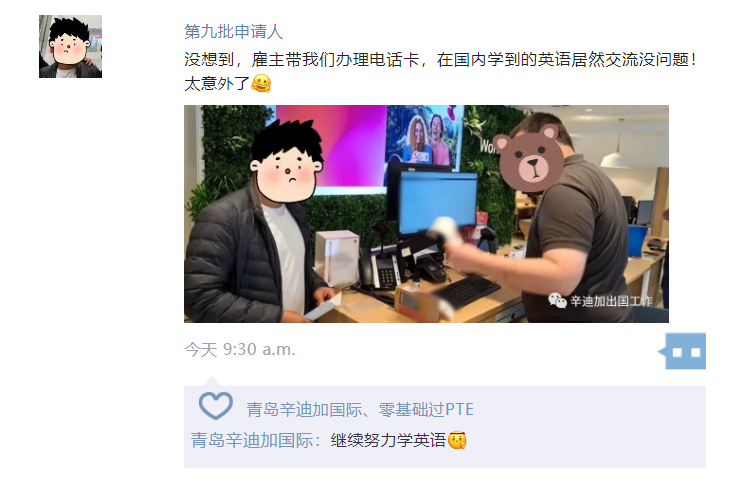
Task: Click the 辛迪加出国工作 watermark text
Action: (x=611, y=301)
